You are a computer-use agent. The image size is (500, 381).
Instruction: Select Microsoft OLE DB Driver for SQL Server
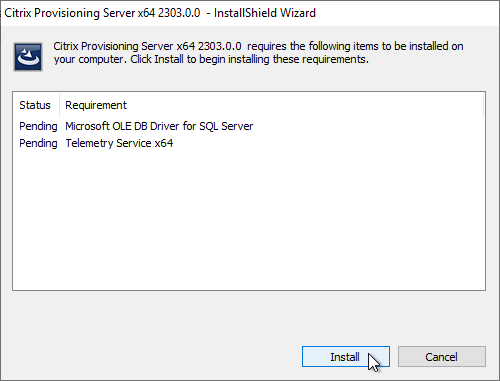point(159,126)
